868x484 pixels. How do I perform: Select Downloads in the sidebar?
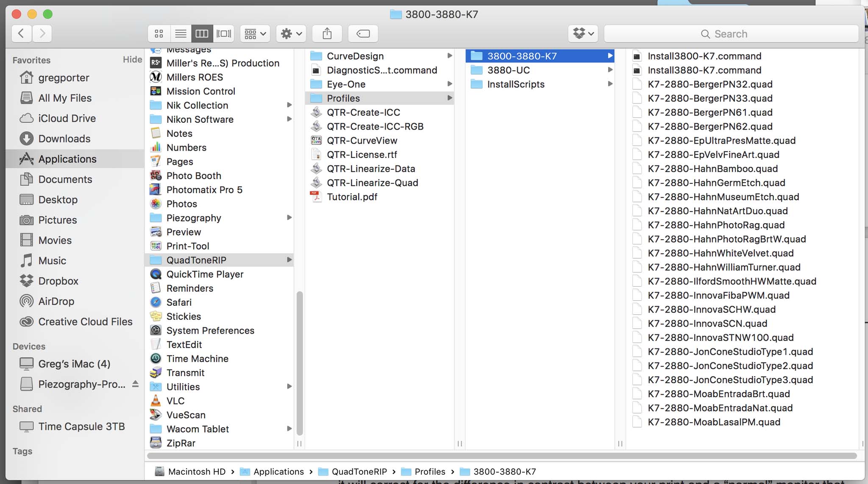point(64,138)
